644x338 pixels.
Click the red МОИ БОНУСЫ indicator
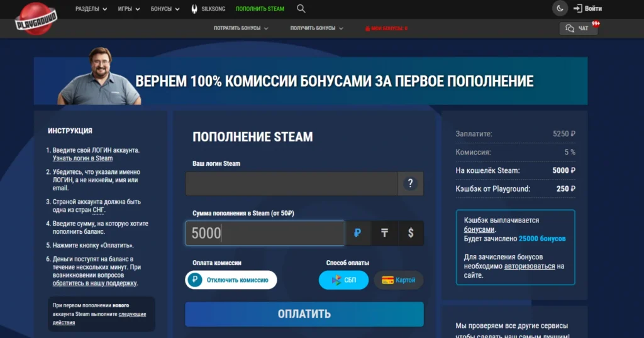pos(387,28)
